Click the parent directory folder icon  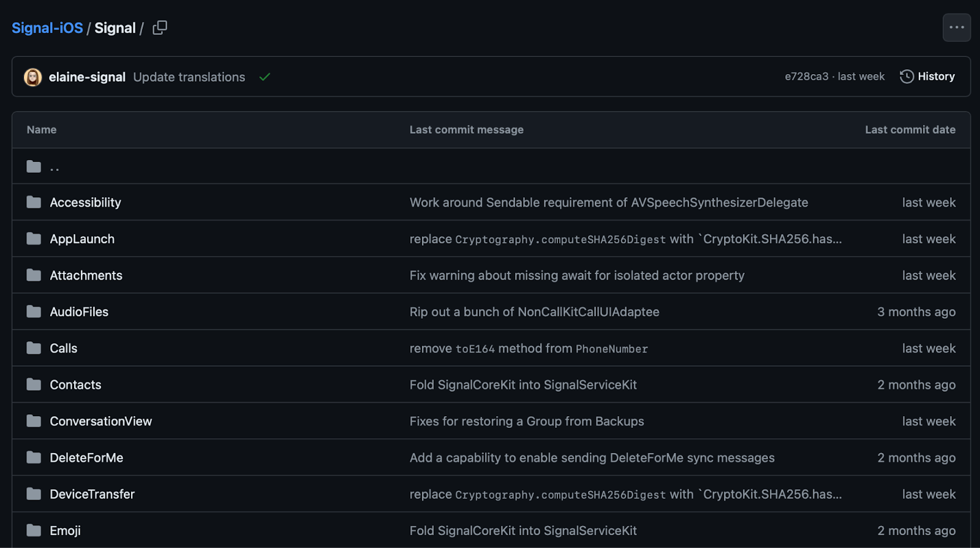coord(34,166)
